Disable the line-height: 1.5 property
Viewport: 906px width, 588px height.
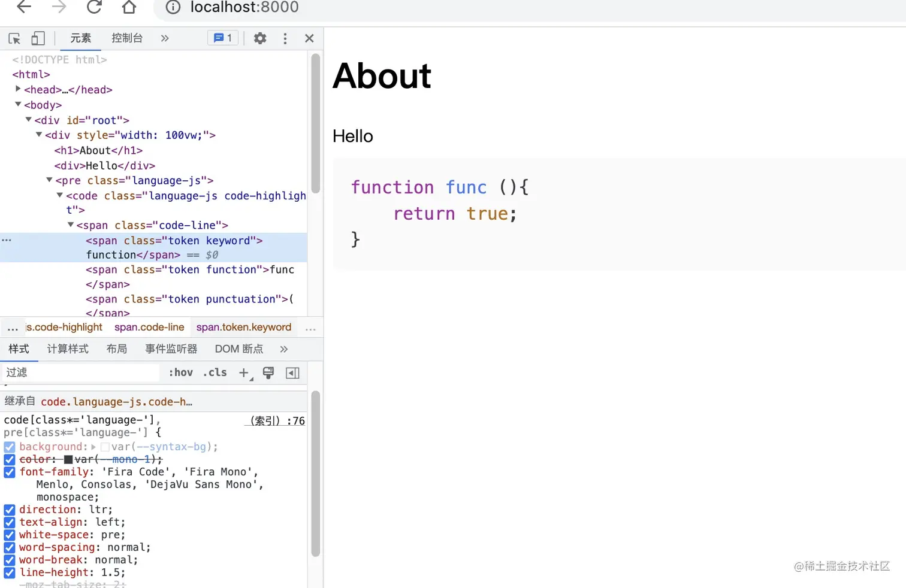click(10, 572)
